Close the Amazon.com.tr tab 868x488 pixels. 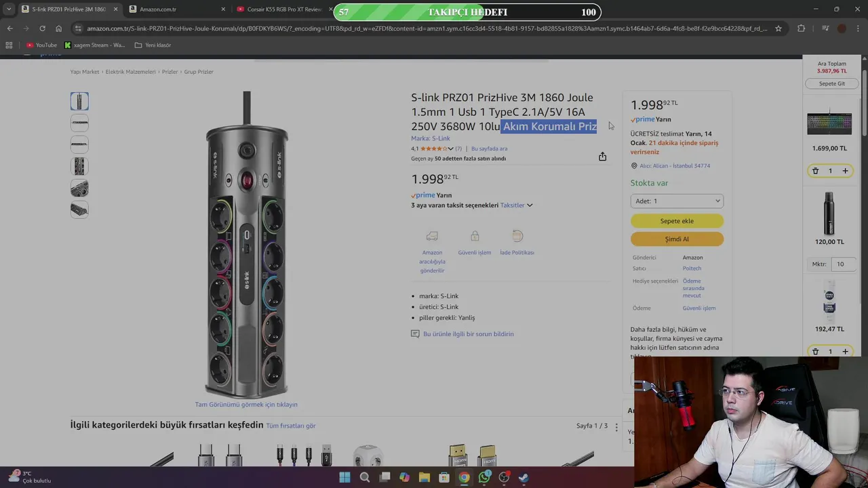coord(224,9)
